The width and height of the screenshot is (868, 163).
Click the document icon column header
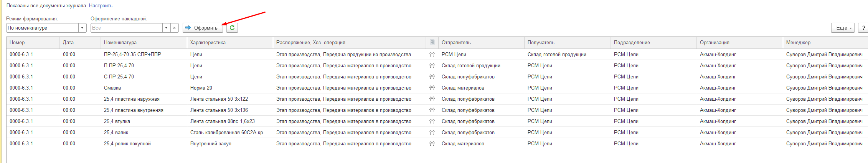click(432, 42)
